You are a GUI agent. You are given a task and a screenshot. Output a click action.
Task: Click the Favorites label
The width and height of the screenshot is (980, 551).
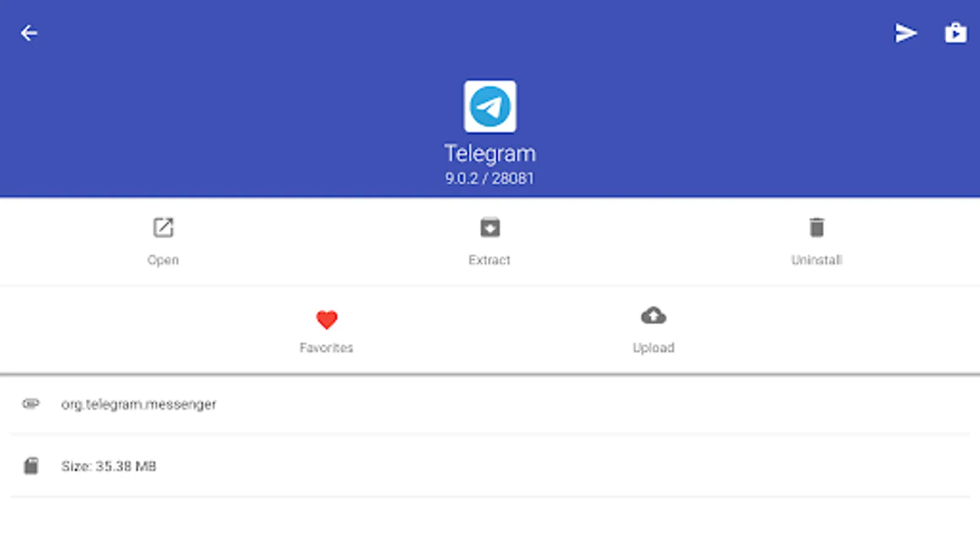[x=326, y=348]
